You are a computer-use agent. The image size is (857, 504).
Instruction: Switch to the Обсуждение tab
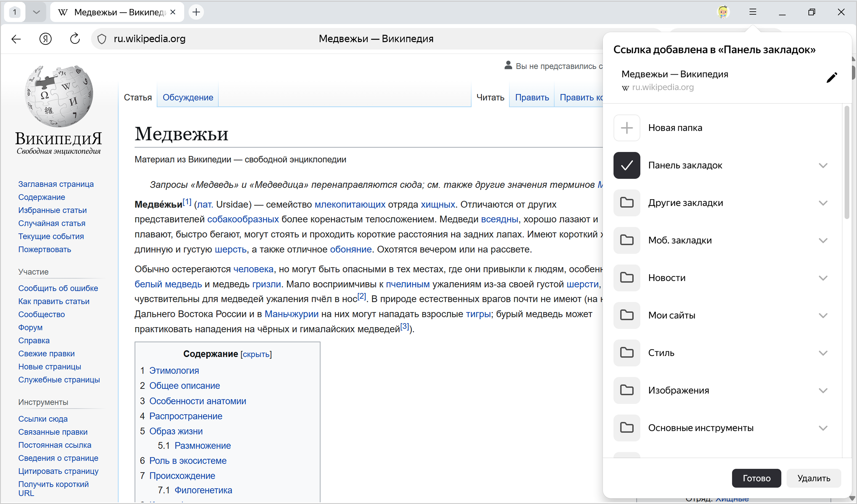coord(188,97)
